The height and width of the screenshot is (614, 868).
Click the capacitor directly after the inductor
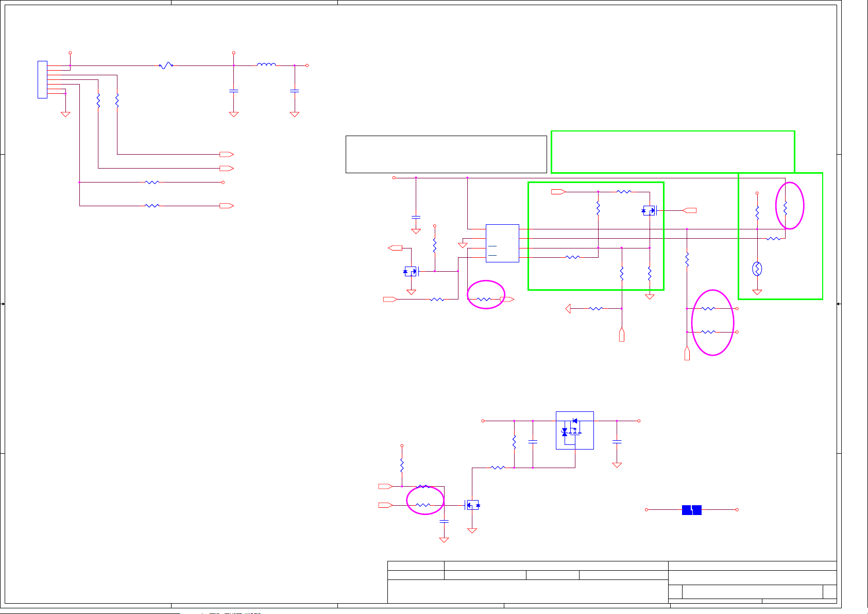click(x=294, y=91)
